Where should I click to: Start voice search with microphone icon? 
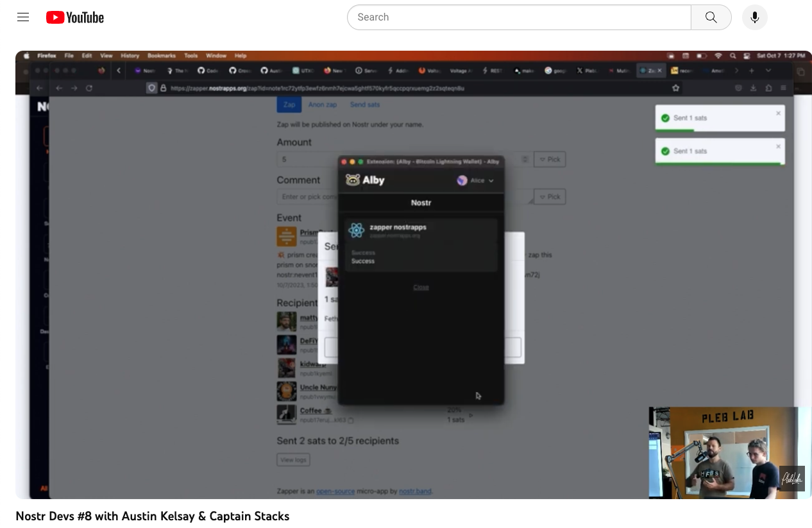(x=754, y=17)
